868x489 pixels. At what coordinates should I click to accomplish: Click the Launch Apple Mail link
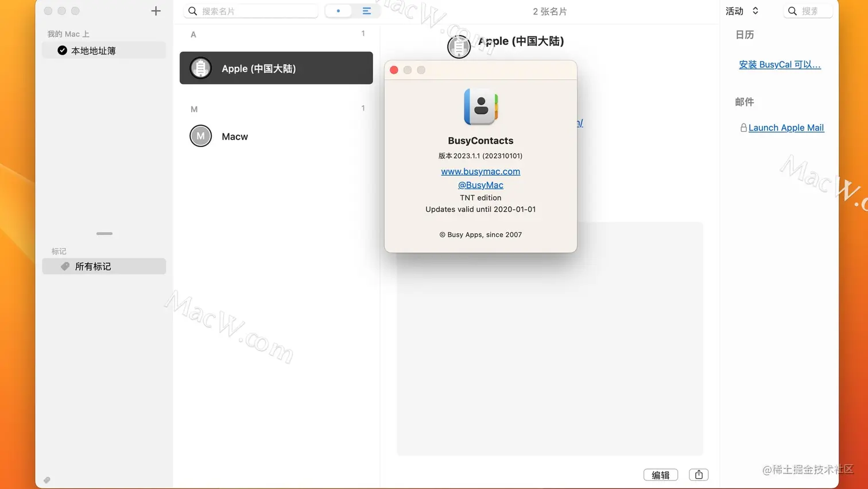(x=786, y=128)
